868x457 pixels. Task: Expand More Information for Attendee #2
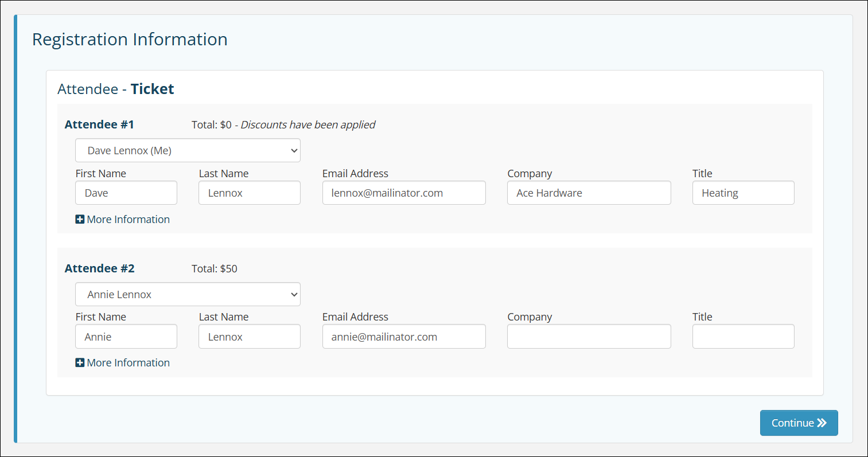[128, 363]
